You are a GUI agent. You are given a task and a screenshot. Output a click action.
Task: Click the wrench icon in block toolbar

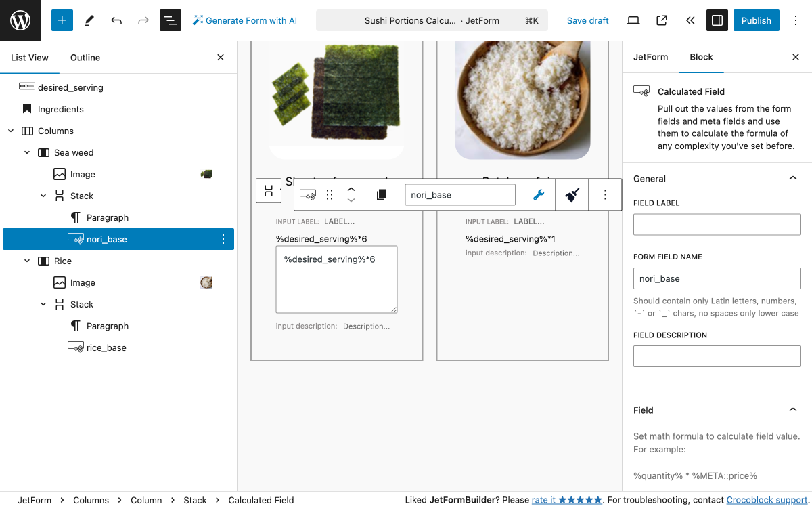pos(539,195)
